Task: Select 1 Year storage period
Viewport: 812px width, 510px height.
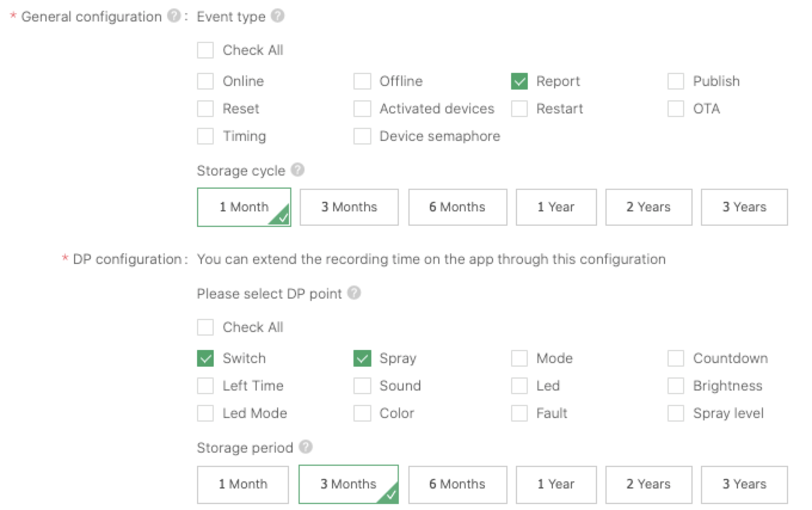Action: click(556, 484)
